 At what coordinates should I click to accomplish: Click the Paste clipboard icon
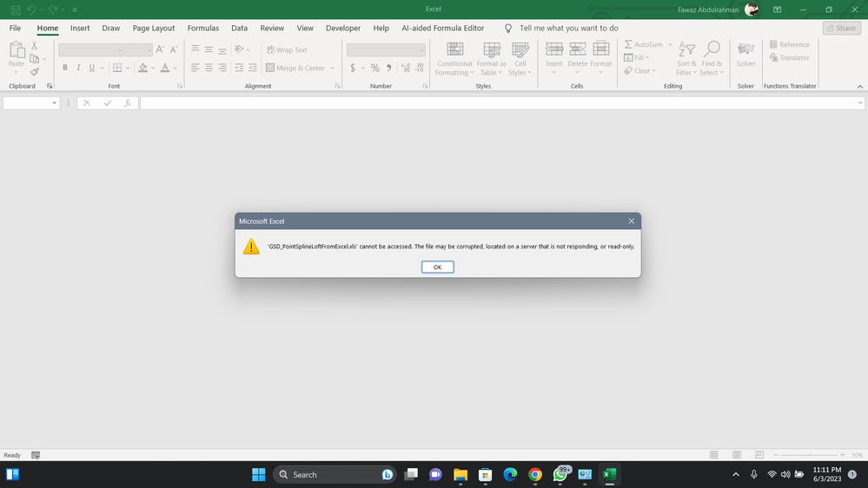[16, 51]
